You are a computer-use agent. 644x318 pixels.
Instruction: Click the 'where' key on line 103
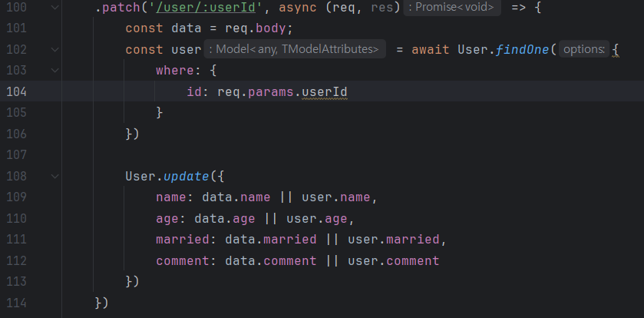click(175, 71)
